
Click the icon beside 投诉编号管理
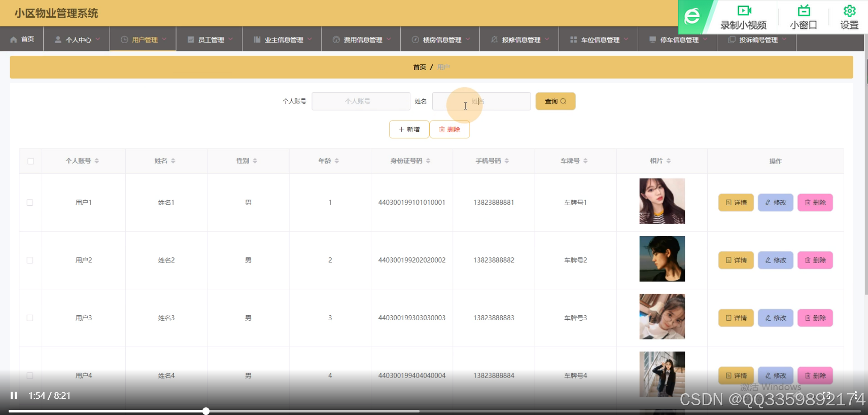pos(732,40)
